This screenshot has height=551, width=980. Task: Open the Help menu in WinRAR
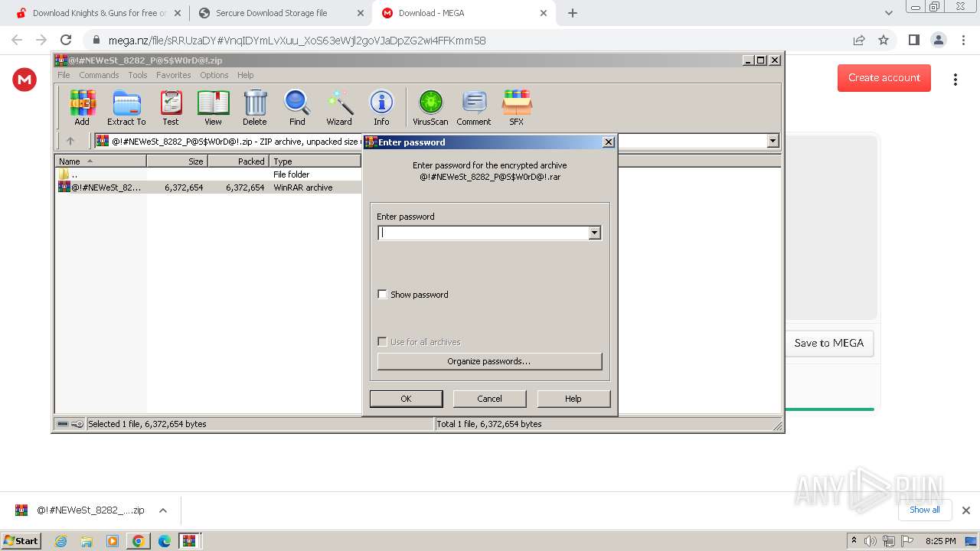245,75
